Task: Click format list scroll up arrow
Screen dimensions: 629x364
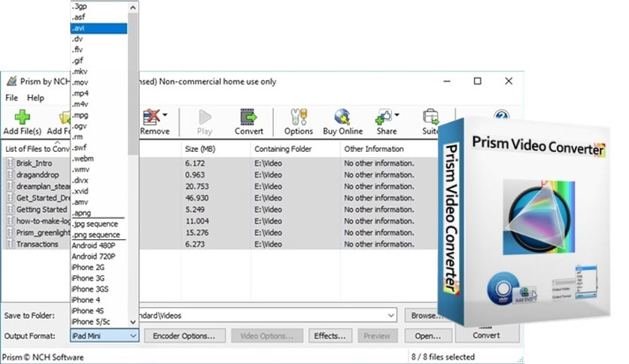Action: (x=133, y=7)
